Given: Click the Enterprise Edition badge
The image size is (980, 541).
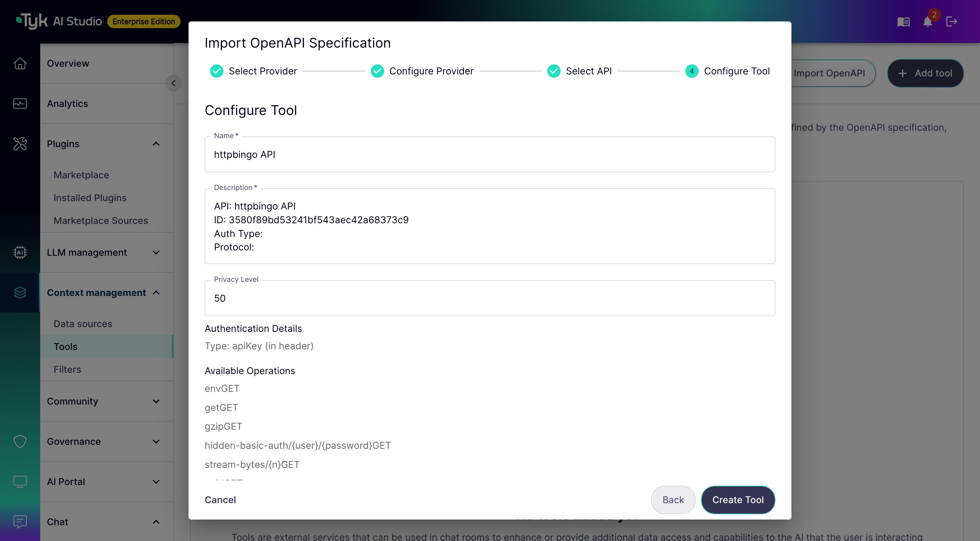Looking at the screenshot, I should click(143, 21).
